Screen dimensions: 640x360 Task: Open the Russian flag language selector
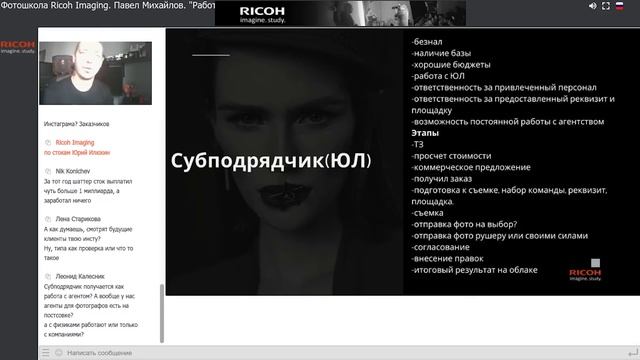click(x=619, y=6)
